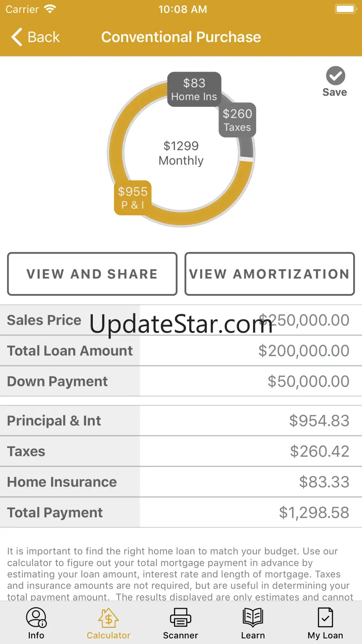Tap the battery indicator in status bar

[x=345, y=9]
